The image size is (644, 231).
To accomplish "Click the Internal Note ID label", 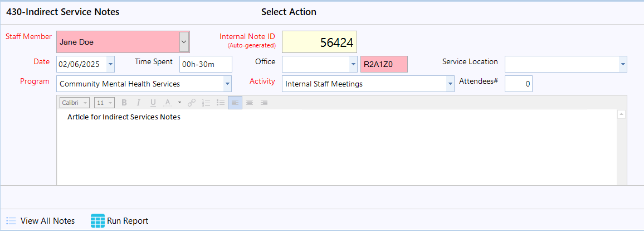I will tap(247, 36).
